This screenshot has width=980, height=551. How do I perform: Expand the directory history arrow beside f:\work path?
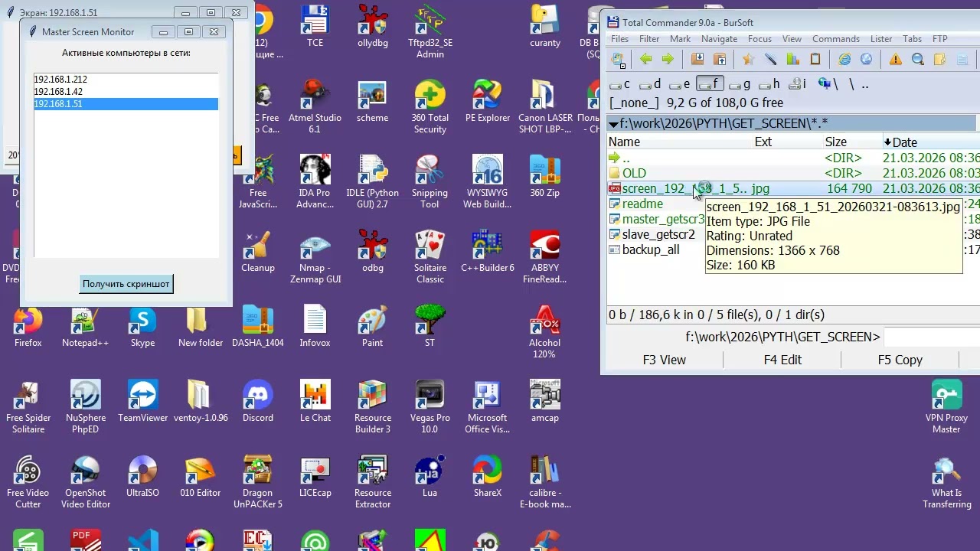coord(613,124)
